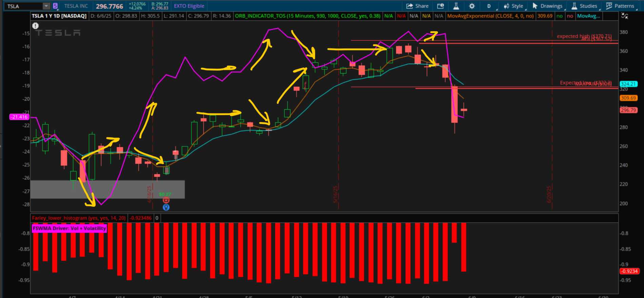
Task: Click the exclamation warning icon on chart
Action: point(35,26)
